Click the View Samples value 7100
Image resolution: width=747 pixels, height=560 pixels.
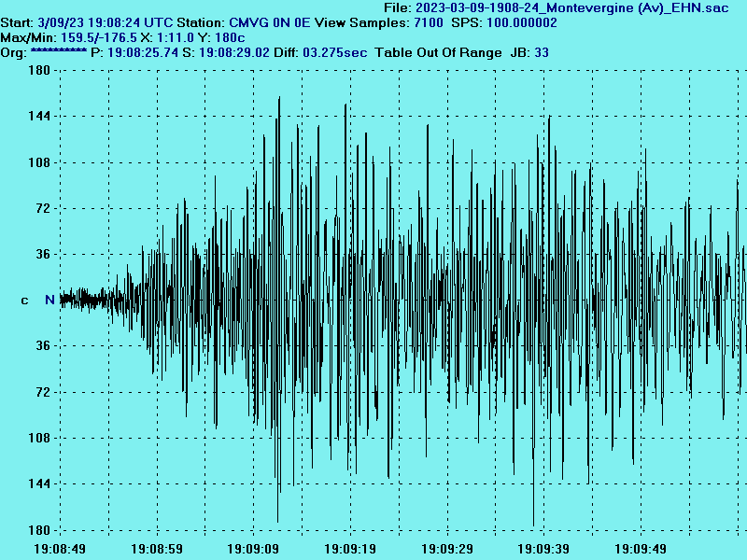429,22
